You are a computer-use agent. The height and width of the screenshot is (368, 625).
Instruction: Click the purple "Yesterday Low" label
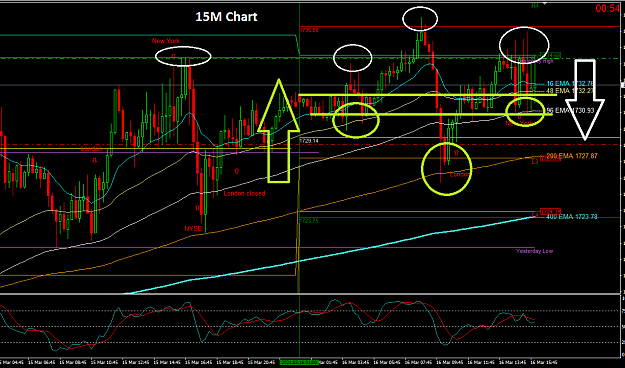(534, 251)
